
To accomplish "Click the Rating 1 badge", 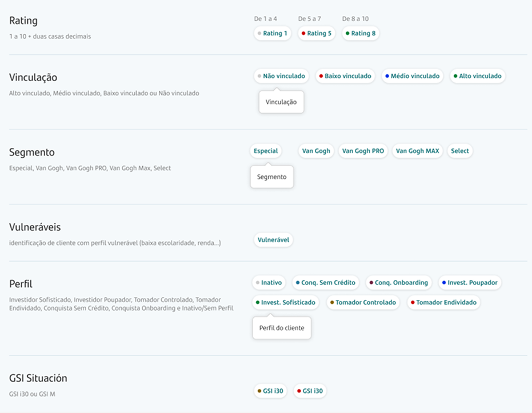I will (x=273, y=33).
